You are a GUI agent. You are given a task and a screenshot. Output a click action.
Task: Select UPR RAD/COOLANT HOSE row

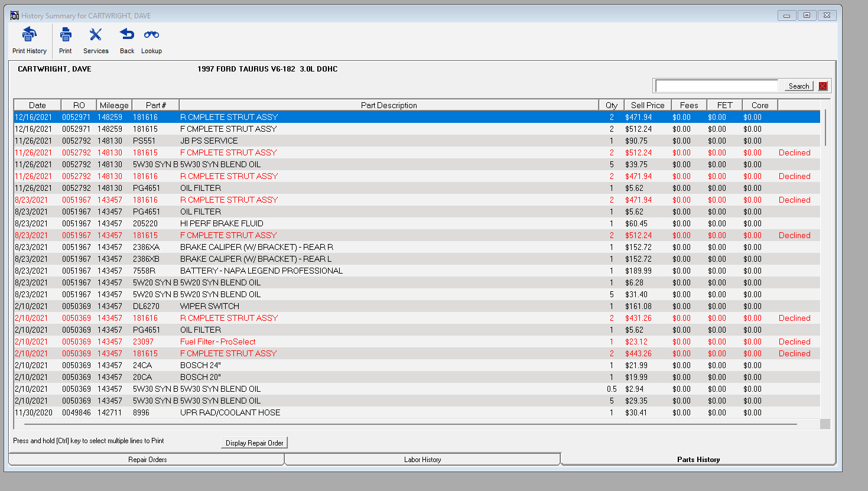[417, 412]
